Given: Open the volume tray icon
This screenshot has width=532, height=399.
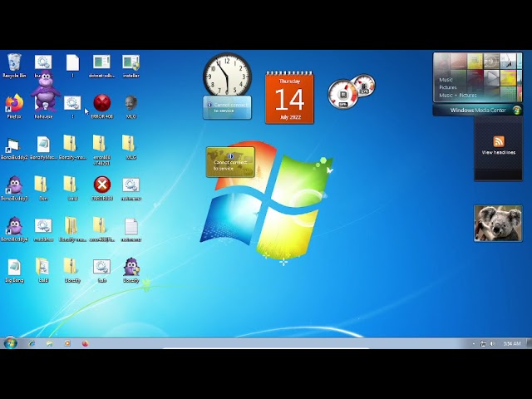Looking at the screenshot, I should [493, 343].
